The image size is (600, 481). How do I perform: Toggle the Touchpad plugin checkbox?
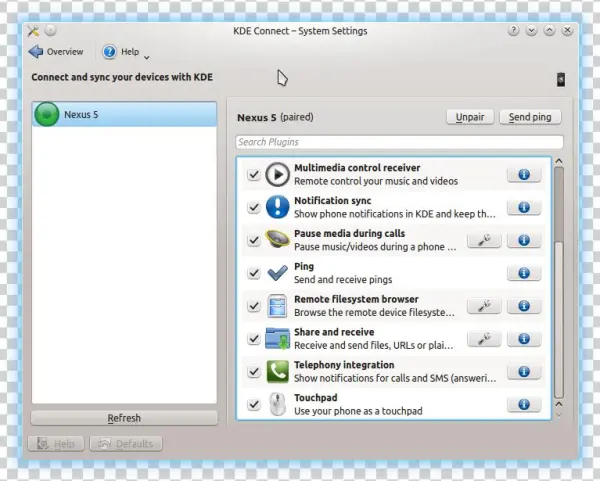click(254, 405)
